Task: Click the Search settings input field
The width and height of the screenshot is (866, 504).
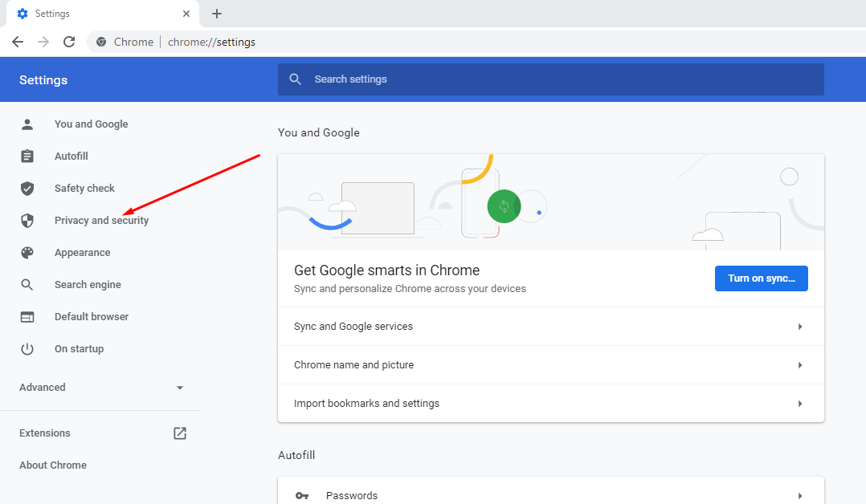Action: click(x=550, y=79)
